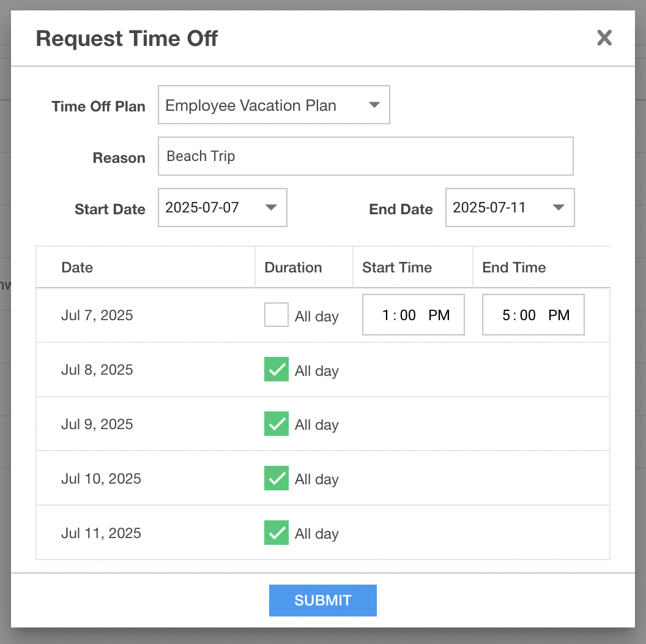Click the Reason text field
Screen dimensions: 646x644
tap(365, 156)
